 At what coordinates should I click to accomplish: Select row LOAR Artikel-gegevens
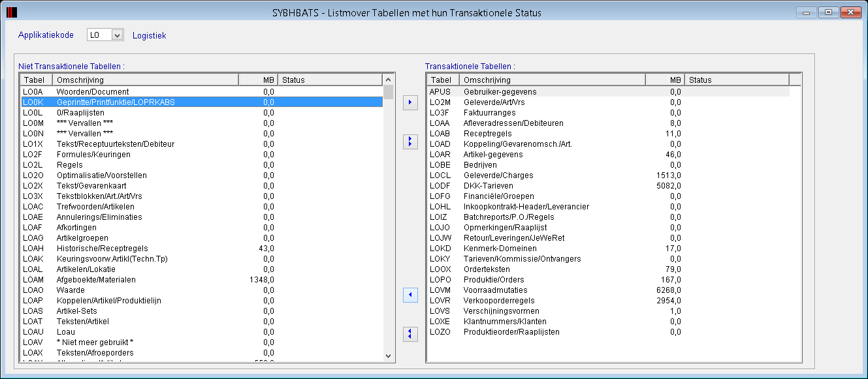coord(608,154)
